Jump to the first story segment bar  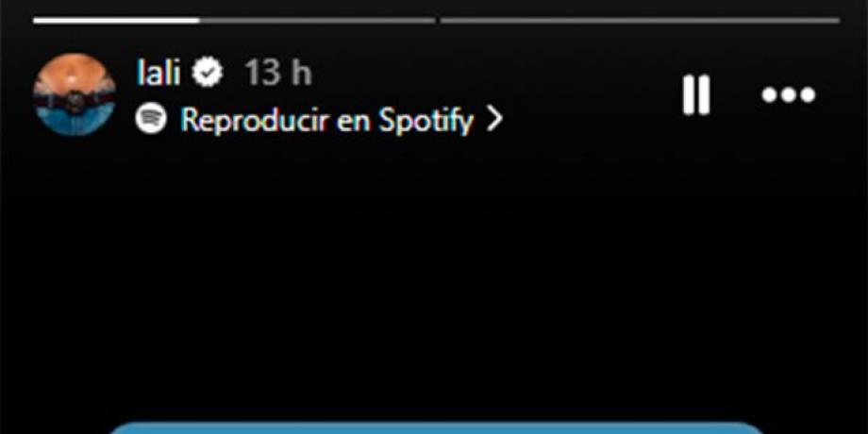(234, 21)
